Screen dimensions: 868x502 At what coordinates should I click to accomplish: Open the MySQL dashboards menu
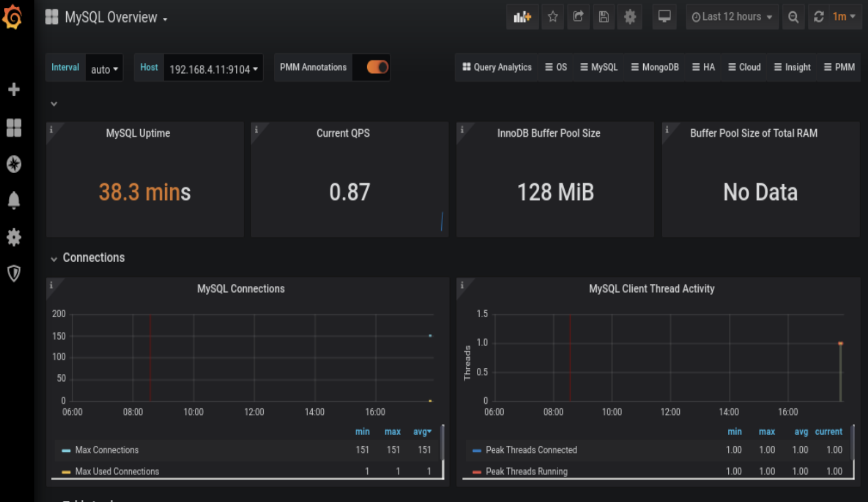[x=599, y=67]
